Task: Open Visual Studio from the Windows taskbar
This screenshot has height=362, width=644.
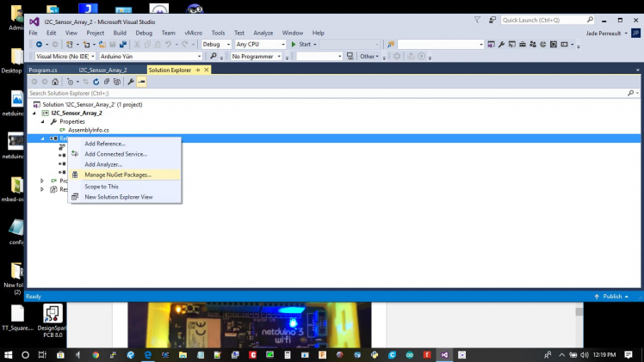Action: click(444, 354)
